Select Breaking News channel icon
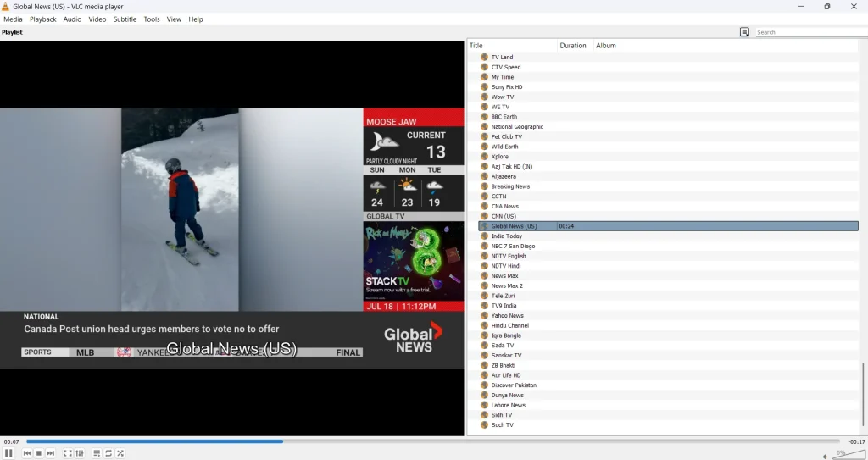 point(484,186)
